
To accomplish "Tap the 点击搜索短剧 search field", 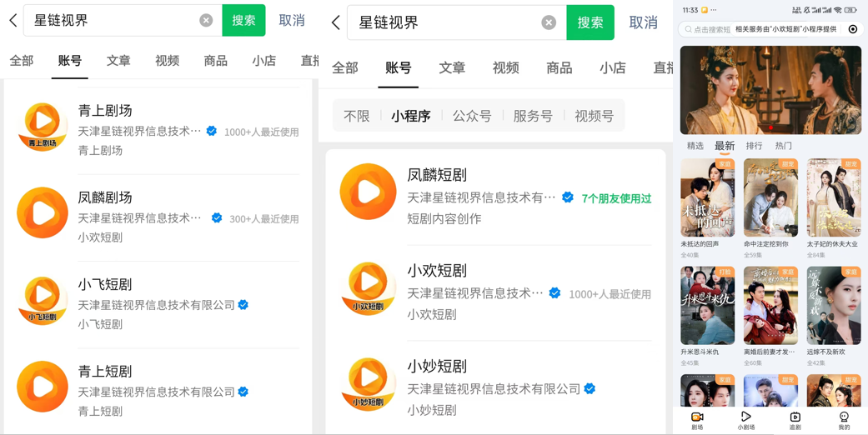I will pos(710,29).
